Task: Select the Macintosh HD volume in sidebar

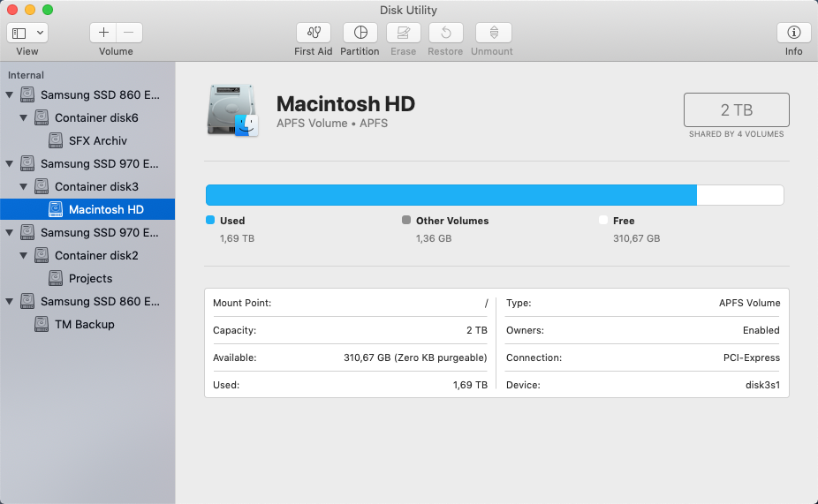Action: [87, 209]
